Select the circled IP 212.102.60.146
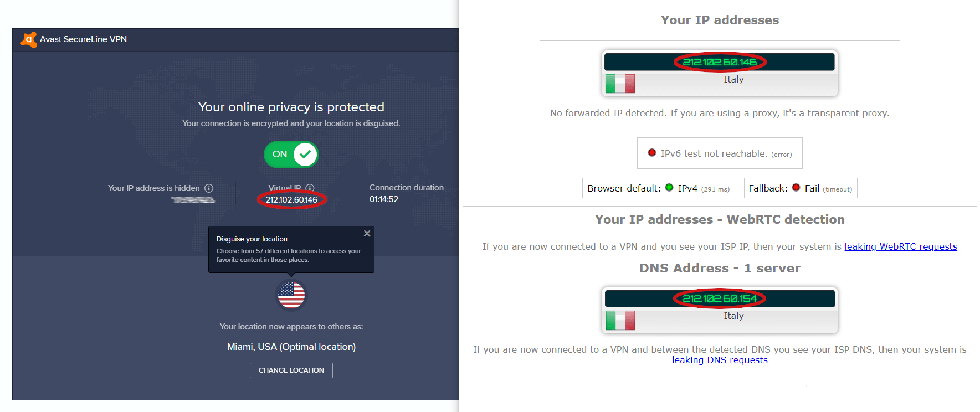Viewport: 980px width, 412px height. pyautogui.click(x=720, y=61)
